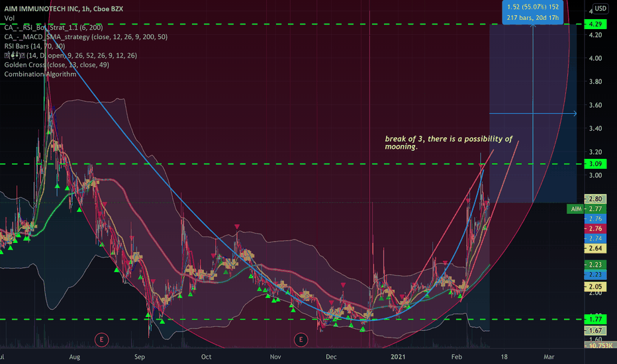This screenshot has height=364, width=617.
Task: Click the blue 2.74 price label
Action: 595,238
